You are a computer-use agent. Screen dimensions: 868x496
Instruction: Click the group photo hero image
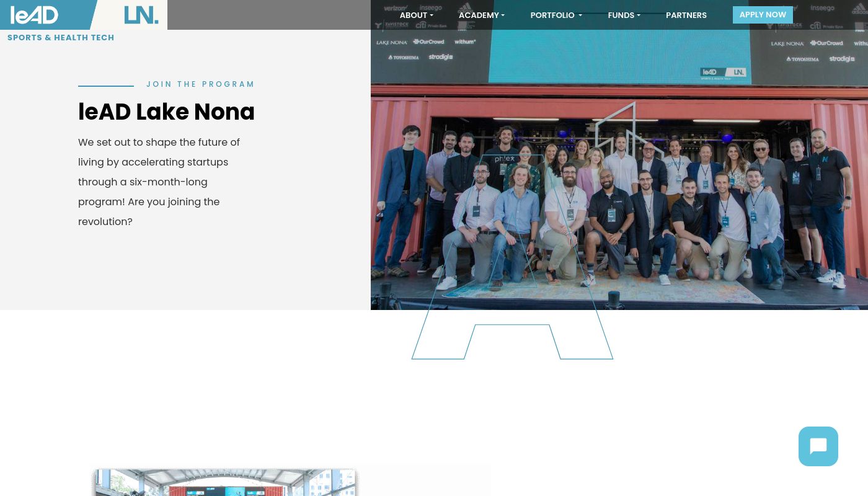[619, 155]
